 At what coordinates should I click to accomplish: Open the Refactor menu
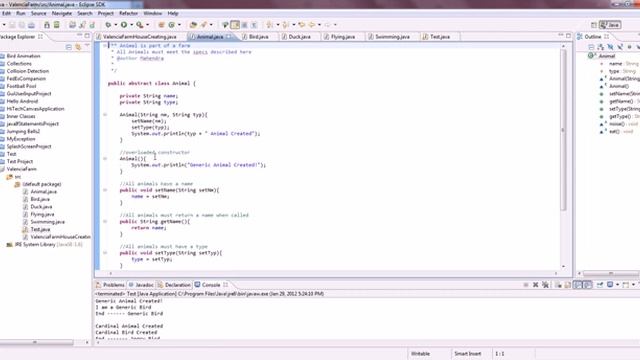(x=128, y=13)
